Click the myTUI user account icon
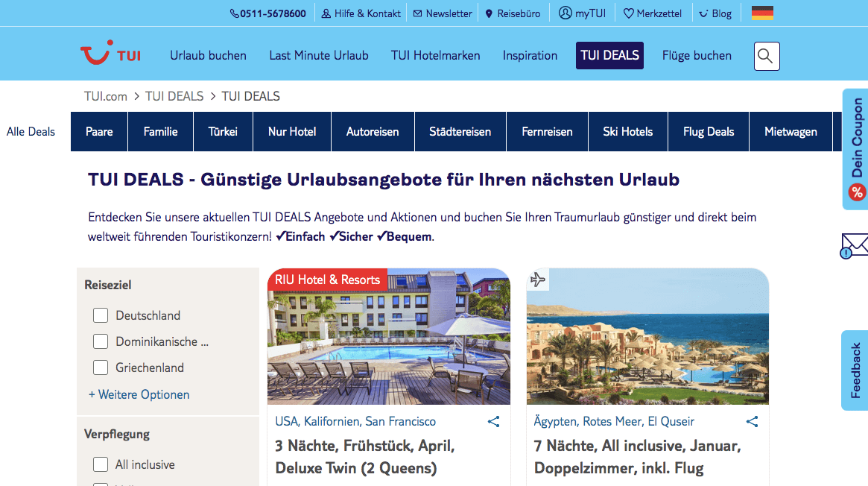 click(x=566, y=13)
